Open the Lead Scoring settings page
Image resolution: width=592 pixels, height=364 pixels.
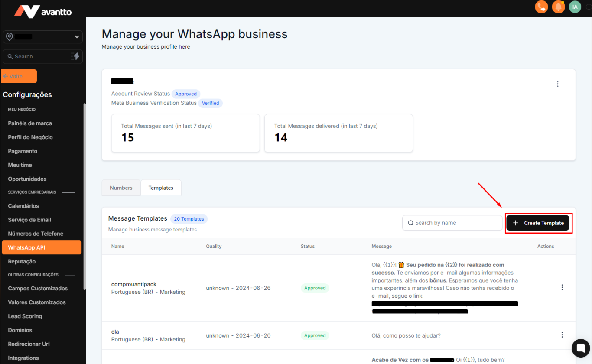tap(25, 316)
